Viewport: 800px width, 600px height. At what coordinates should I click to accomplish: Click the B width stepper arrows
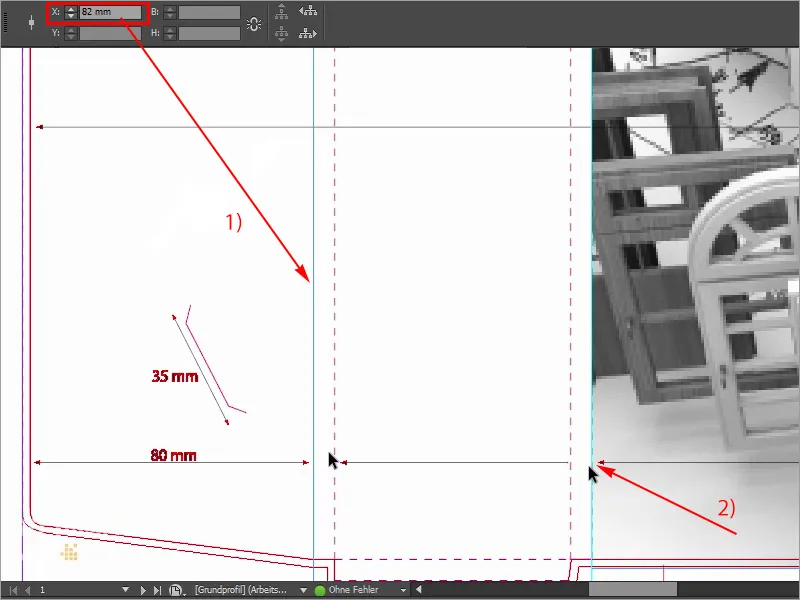point(170,12)
